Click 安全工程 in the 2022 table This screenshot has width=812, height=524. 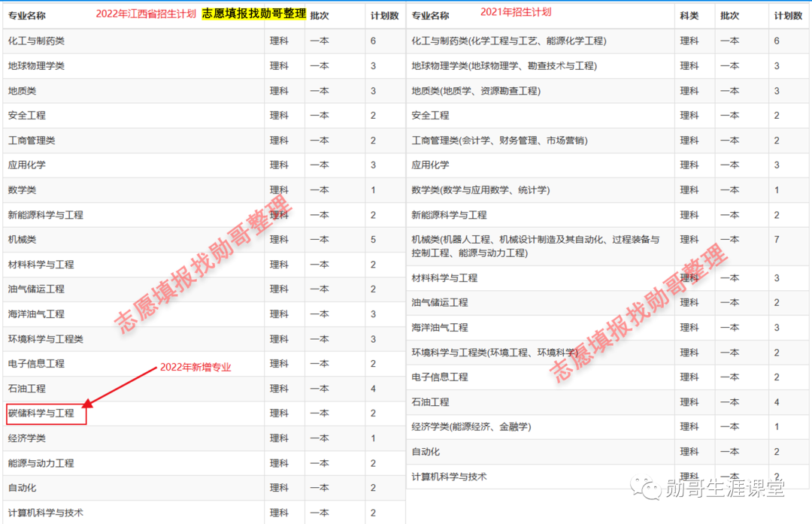point(27,116)
